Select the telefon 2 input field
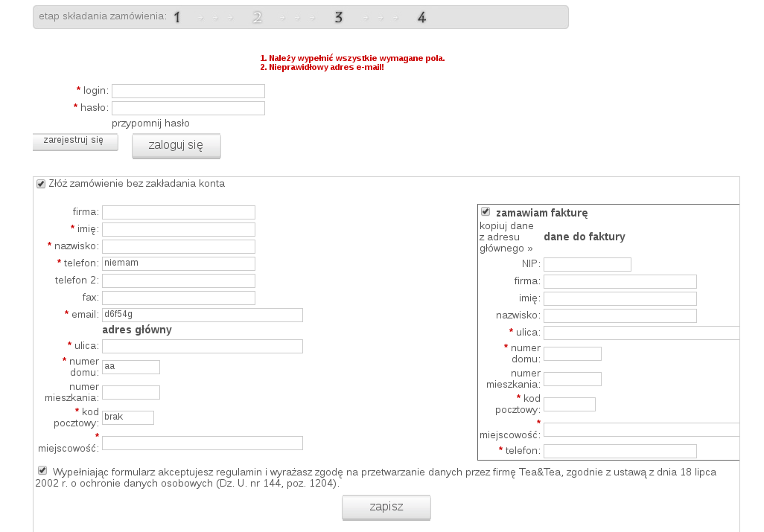Viewport: 764px width, 532px height. point(178,281)
